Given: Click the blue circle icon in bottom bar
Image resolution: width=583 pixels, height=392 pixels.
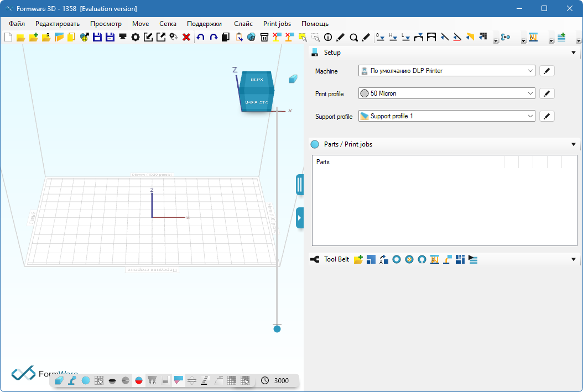Looking at the screenshot, I should point(86,380).
